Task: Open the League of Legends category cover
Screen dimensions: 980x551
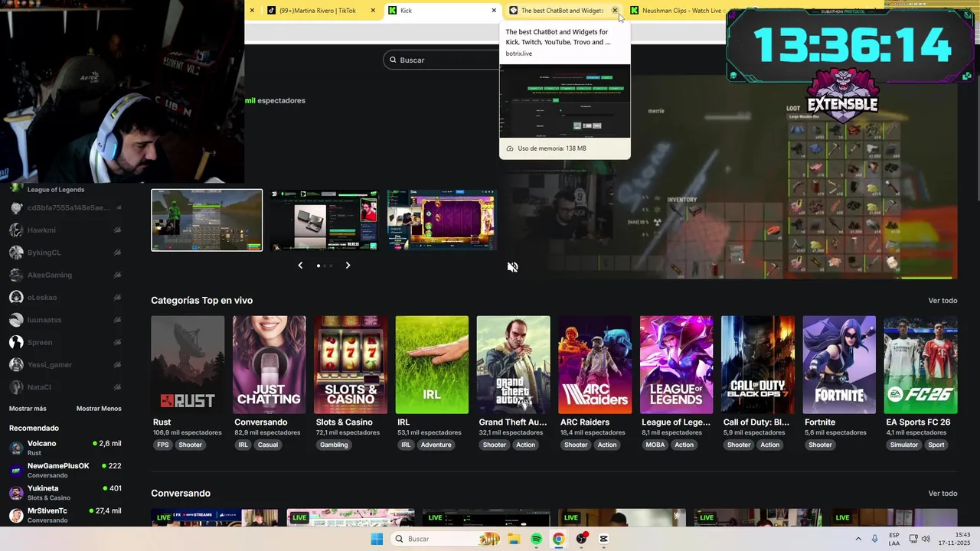Action: 676,365
